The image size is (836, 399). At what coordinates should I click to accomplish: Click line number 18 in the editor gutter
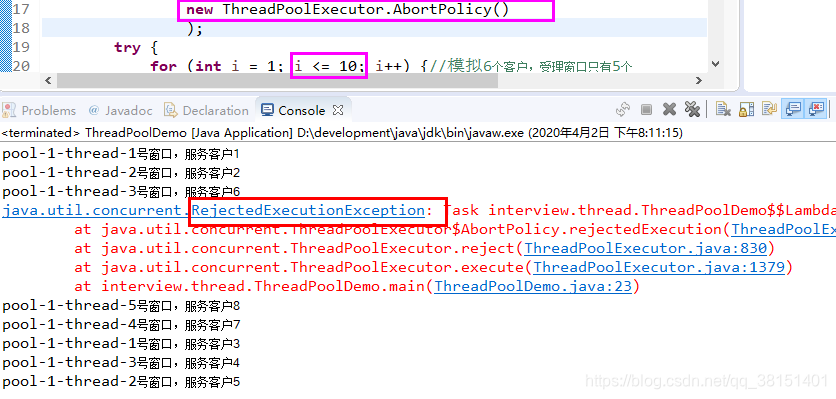(20, 28)
